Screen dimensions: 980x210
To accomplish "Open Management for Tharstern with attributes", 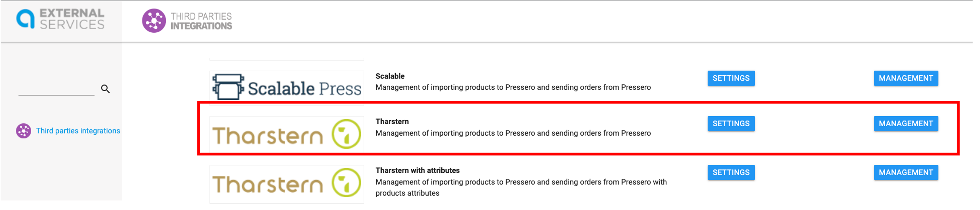I will [x=906, y=172].
